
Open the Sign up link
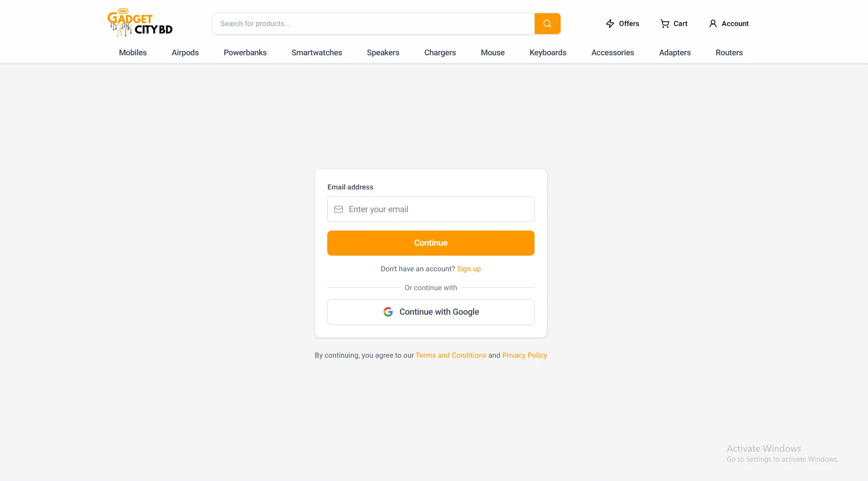468,269
